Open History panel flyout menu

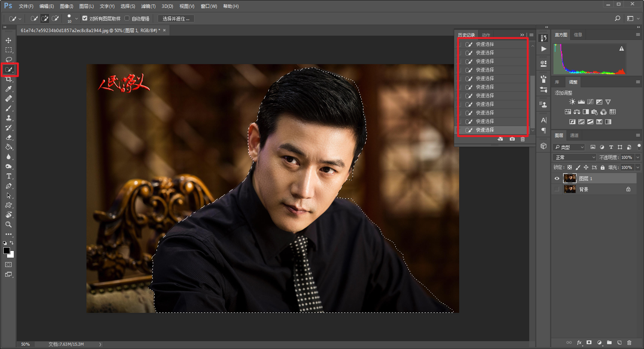click(x=531, y=35)
